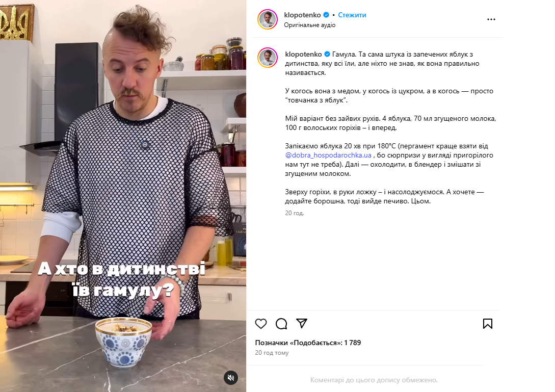
Task: Open klopotenko username in the caption
Action: (303, 54)
